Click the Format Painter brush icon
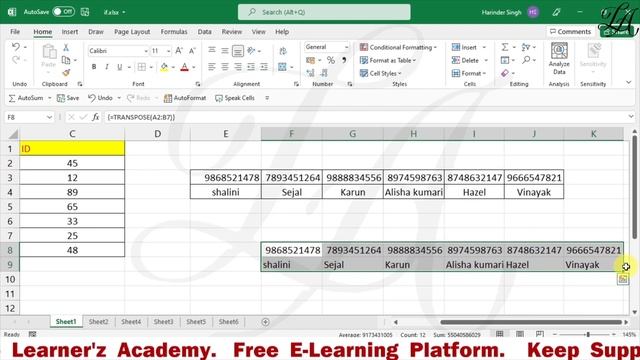Viewport: 640px width, 360px height. click(x=66, y=73)
